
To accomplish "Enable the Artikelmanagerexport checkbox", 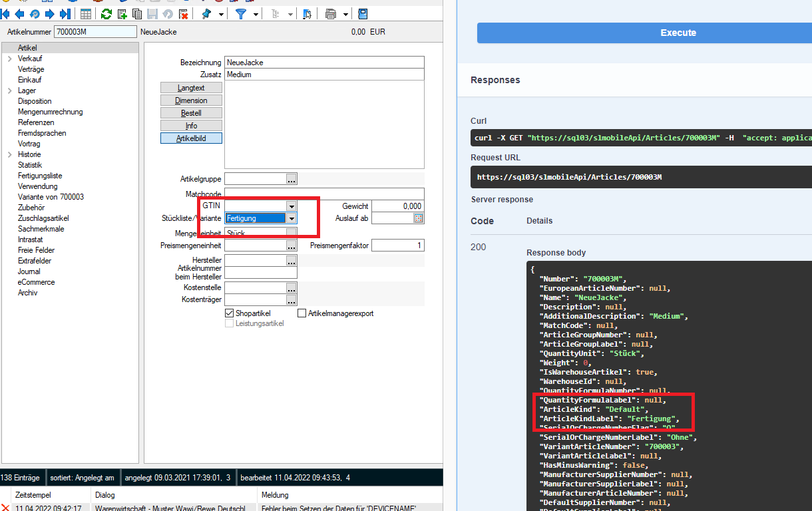I will point(301,313).
